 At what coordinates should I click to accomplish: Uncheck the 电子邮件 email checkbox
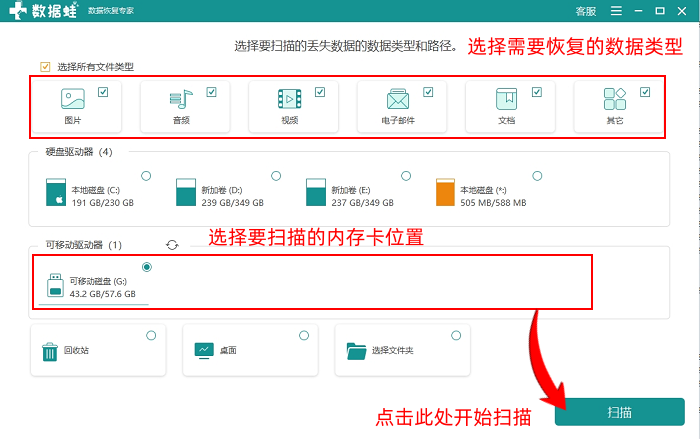click(x=428, y=92)
